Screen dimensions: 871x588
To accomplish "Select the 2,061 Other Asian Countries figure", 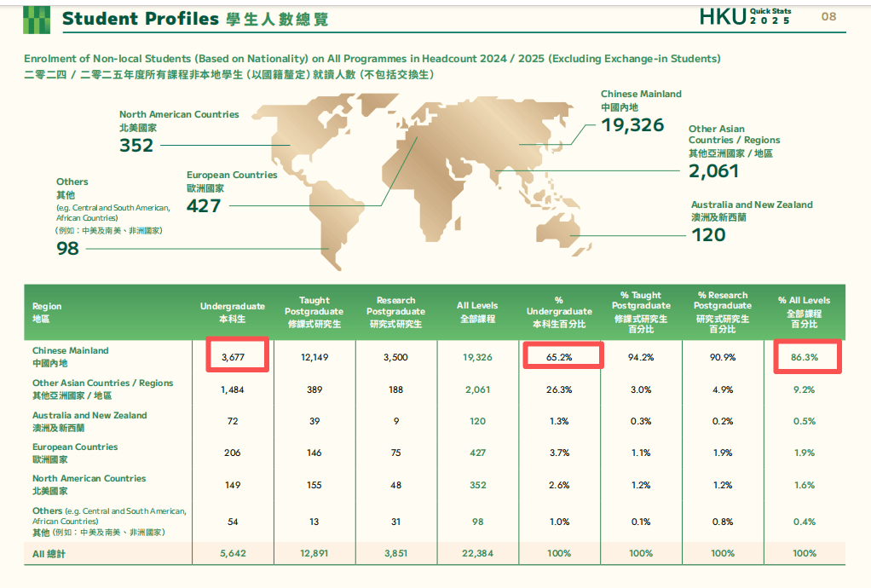I will [713, 171].
